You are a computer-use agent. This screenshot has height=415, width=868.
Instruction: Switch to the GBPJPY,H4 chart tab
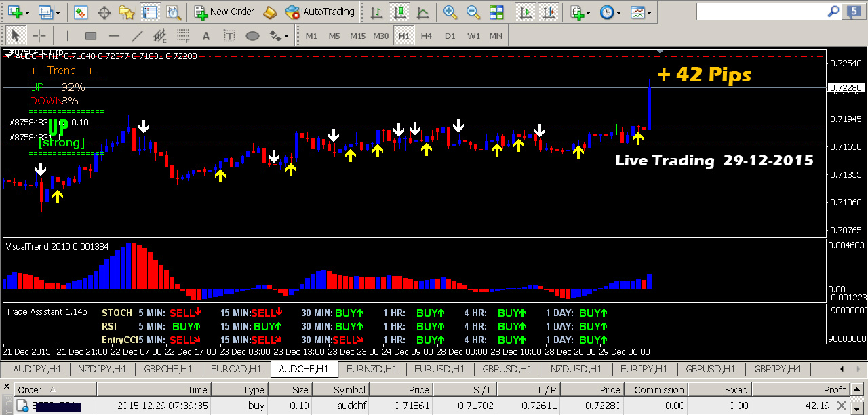(777, 370)
